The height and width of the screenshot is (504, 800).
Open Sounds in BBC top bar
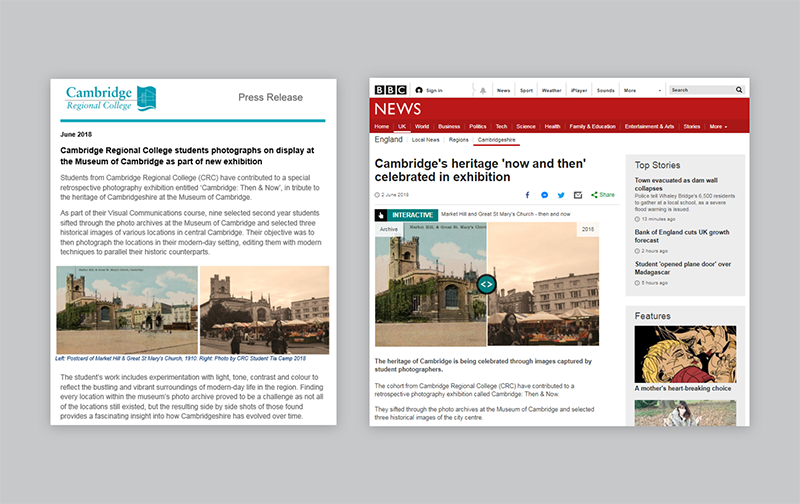coord(606,90)
